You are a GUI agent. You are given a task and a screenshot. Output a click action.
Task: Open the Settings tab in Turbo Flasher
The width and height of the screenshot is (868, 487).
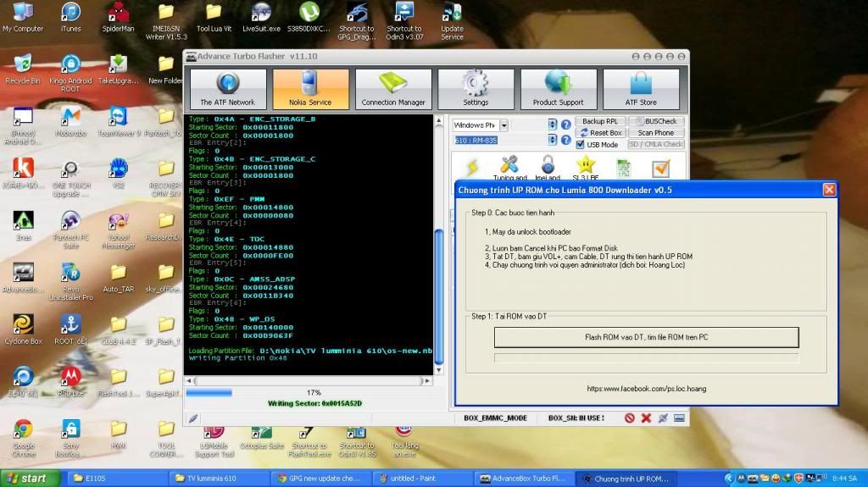click(476, 89)
